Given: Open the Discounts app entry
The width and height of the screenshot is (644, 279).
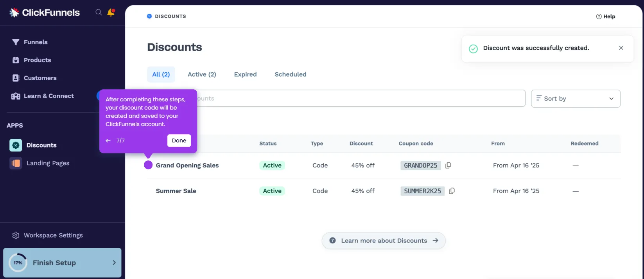Looking at the screenshot, I should (x=41, y=145).
